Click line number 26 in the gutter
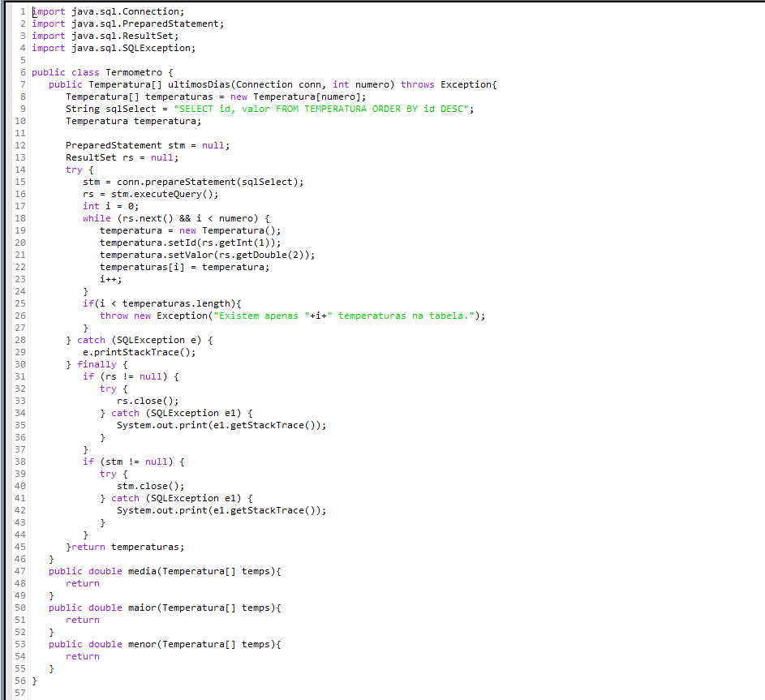The image size is (765, 700). click(20, 316)
